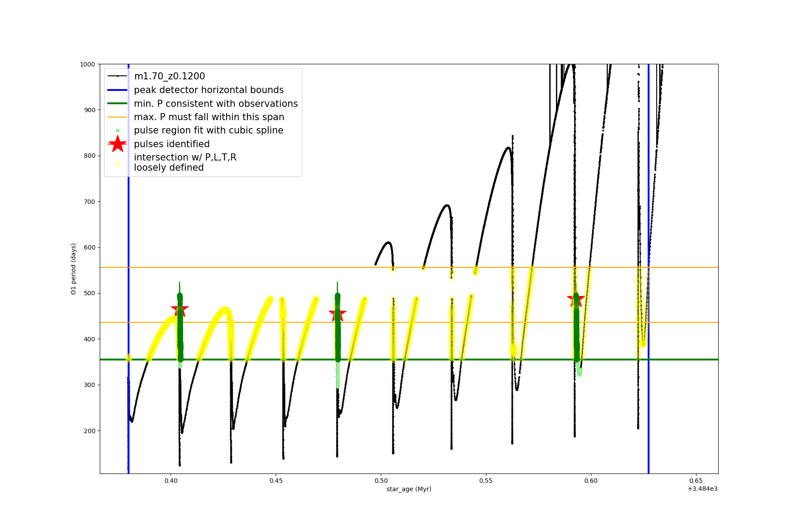The image size is (798, 532).
Task: Click the black line sample for m1.70_z0.1200
Action: click(x=117, y=76)
